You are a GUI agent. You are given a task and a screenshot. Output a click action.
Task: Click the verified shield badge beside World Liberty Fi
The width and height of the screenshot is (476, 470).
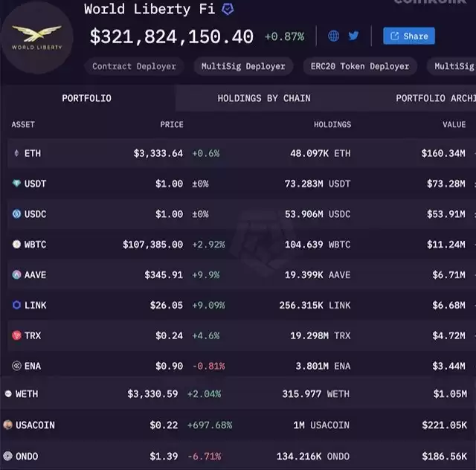(228, 9)
